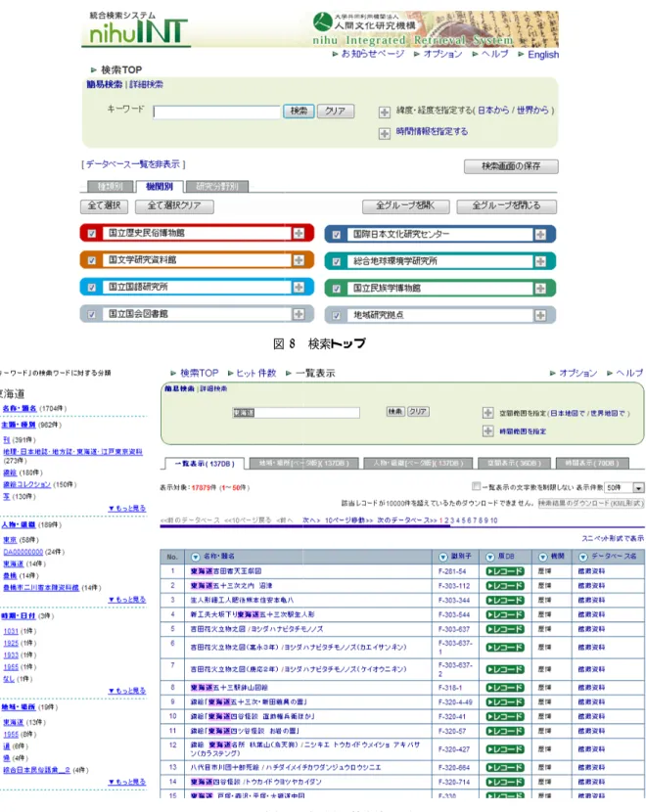This screenshot has width=646, height=812.
Task: Open the レコード button in row 2
Action: point(505,586)
